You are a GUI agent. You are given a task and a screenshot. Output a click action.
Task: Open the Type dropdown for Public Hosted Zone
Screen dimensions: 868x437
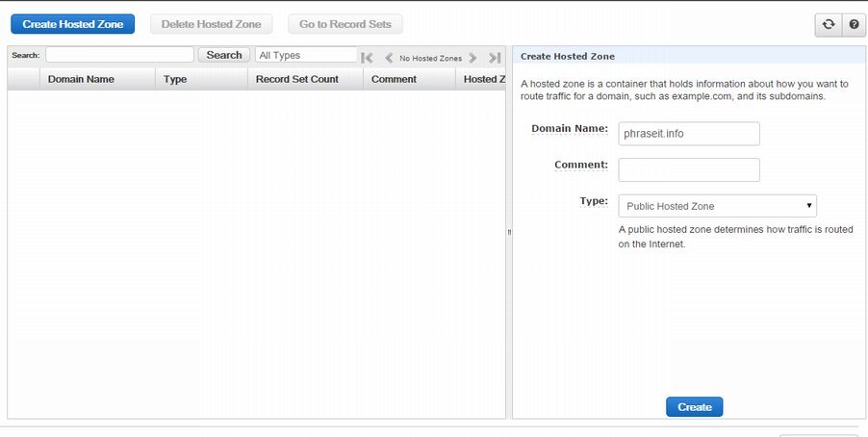pyautogui.click(x=717, y=206)
